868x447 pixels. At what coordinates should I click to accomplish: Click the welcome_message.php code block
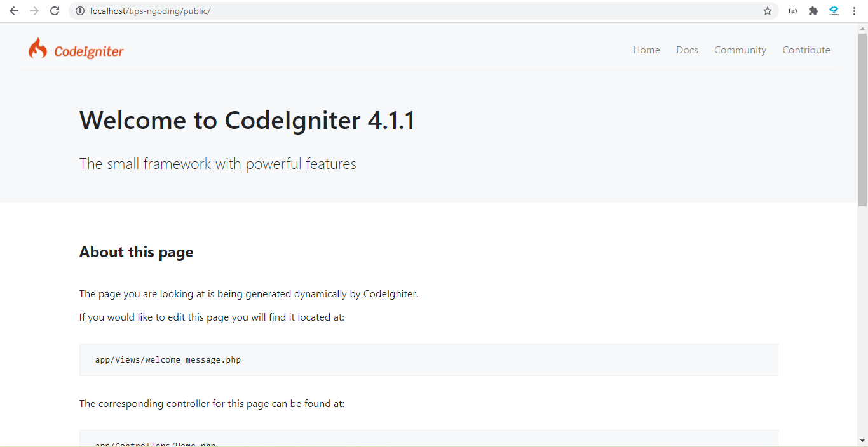pos(428,359)
